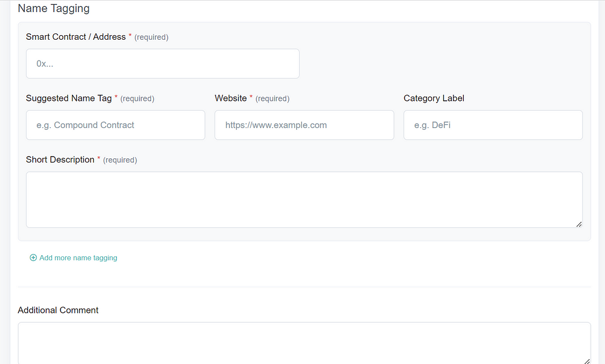The width and height of the screenshot is (605, 364).
Task: Click the Smart Contract / Address label
Action: click(75, 37)
